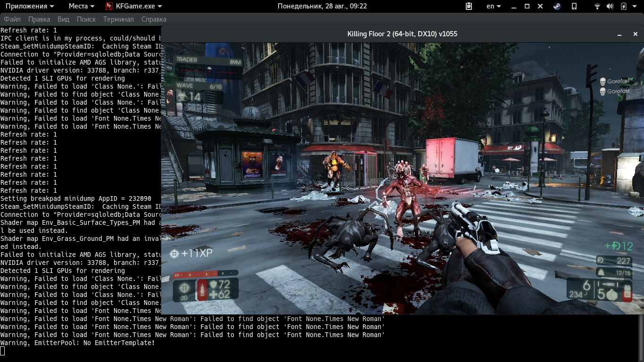Click the phone connect tray icon
This screenshot has height=362, width=644.
point(574,6)
